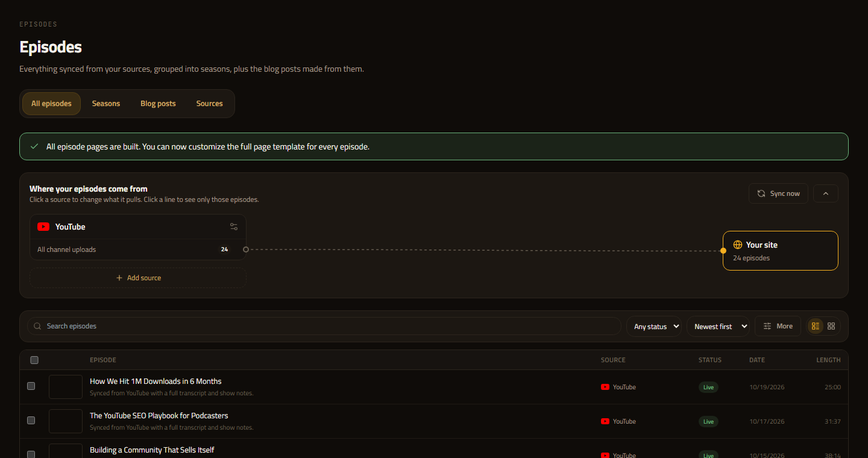The image size is (868, 458).
Task: Click the All channel uploads row
Action: (x=138, y=249)
